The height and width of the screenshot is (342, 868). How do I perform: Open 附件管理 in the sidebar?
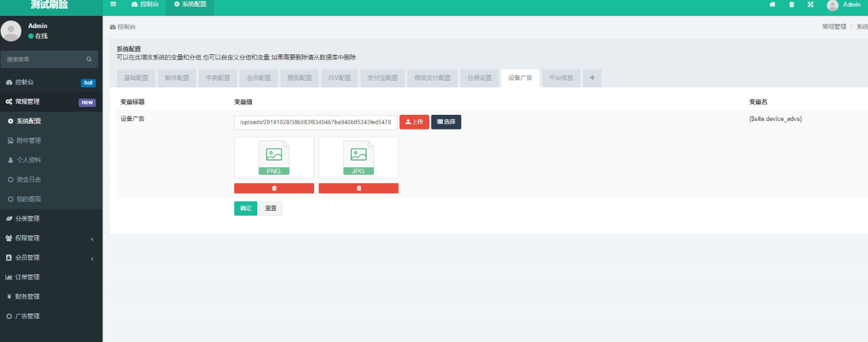point(29,140)
